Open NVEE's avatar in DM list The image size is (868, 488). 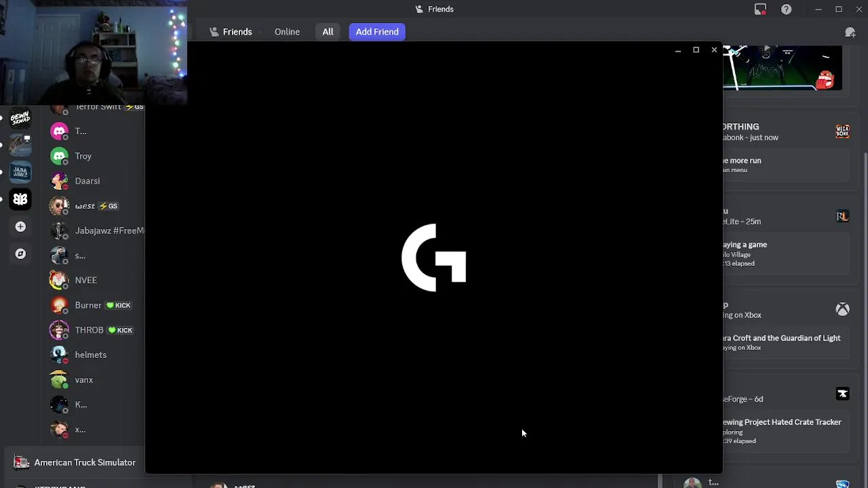click(60, 280)
